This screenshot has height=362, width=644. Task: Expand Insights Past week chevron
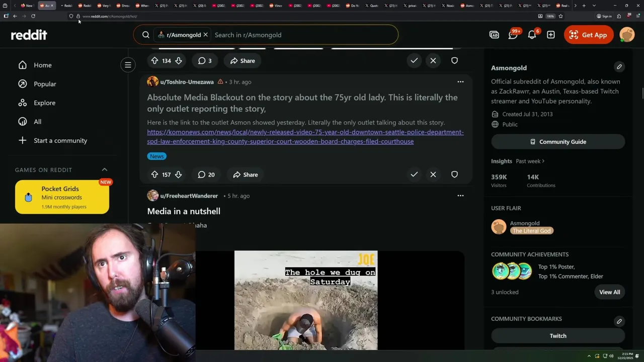[543, 161]
